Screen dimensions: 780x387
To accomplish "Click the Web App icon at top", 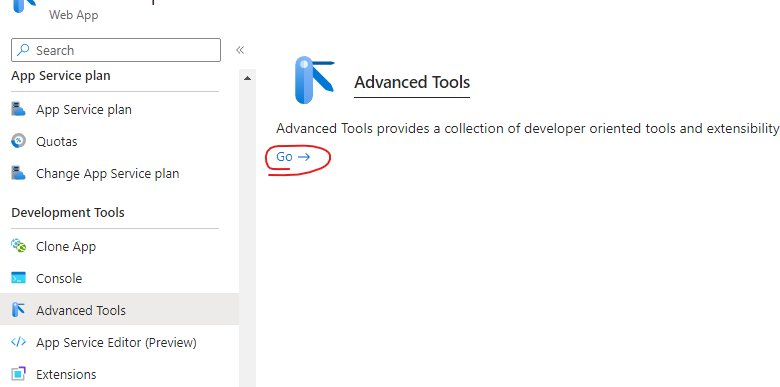I will pos(24,5).
